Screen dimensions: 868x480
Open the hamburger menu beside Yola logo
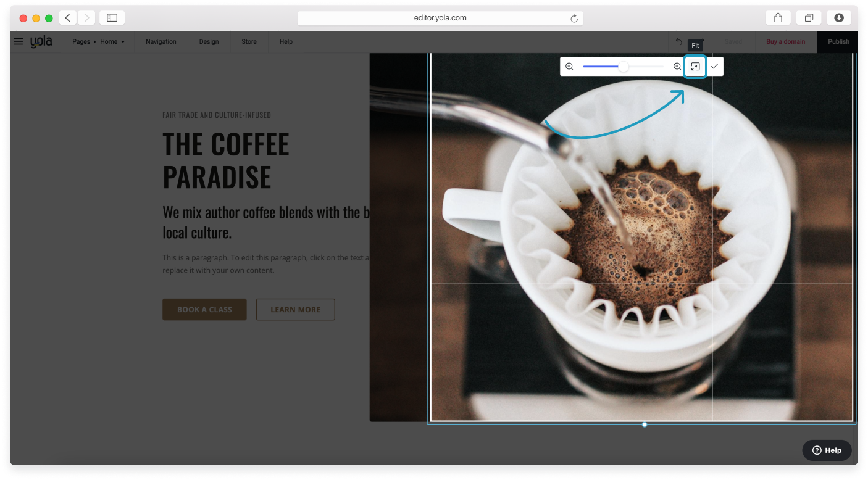pyautogui.click(x=19, y=42)
